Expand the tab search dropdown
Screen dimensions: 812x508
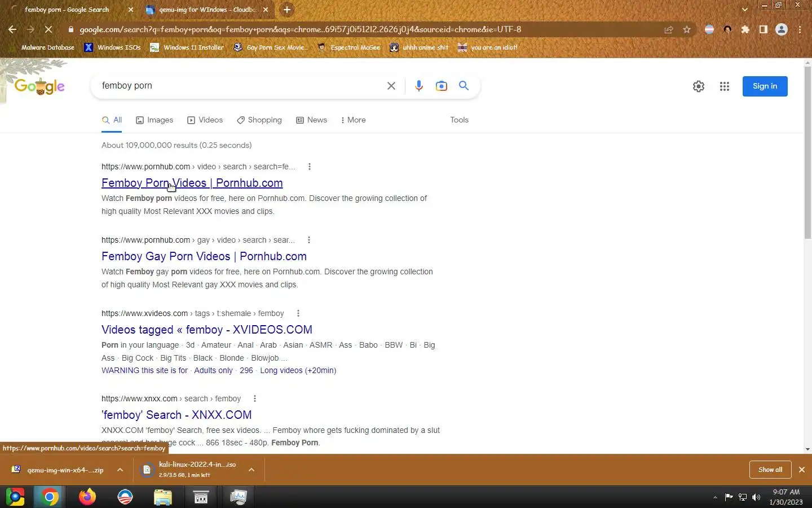coord(745,10)
